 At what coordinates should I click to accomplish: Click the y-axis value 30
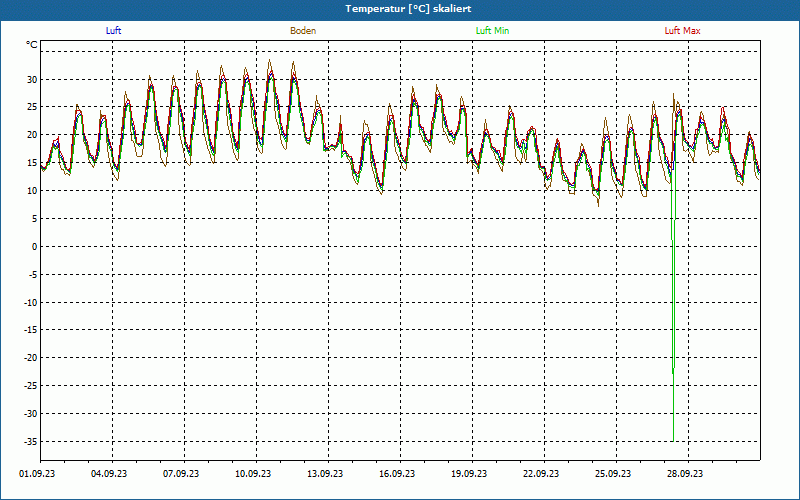[x=32, y=79]
